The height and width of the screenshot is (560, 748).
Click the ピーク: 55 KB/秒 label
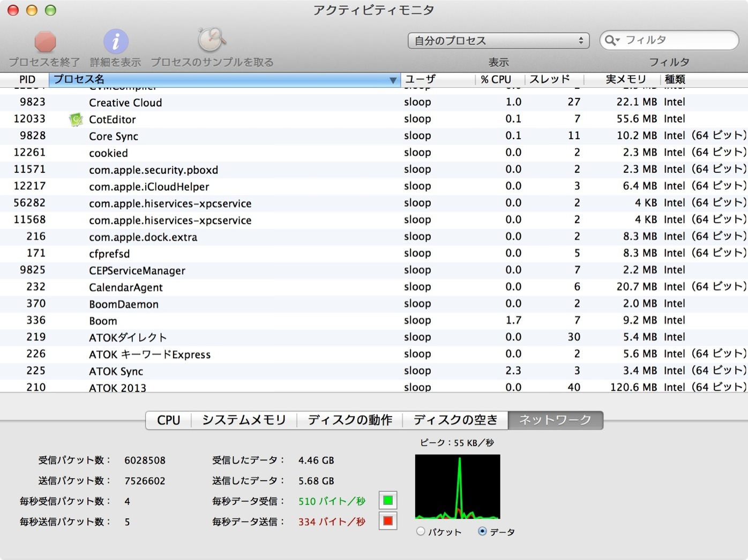click(457, 443)
